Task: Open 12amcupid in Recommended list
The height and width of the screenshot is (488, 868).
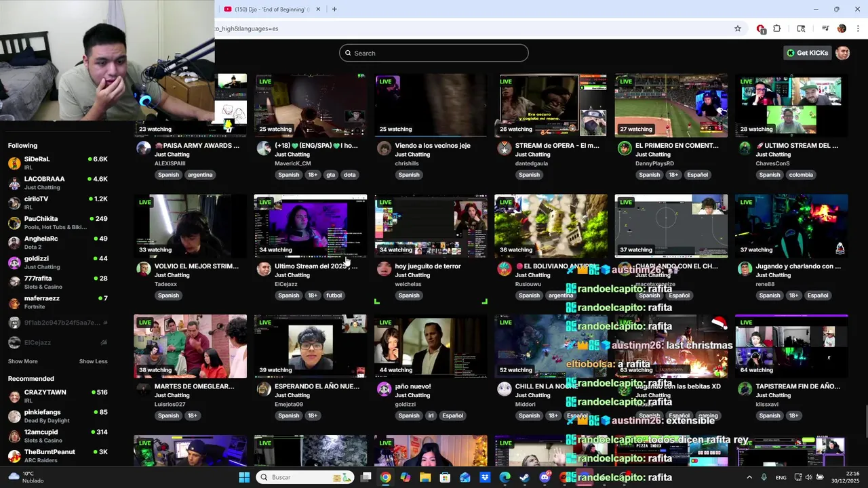Action: (58, 436)
